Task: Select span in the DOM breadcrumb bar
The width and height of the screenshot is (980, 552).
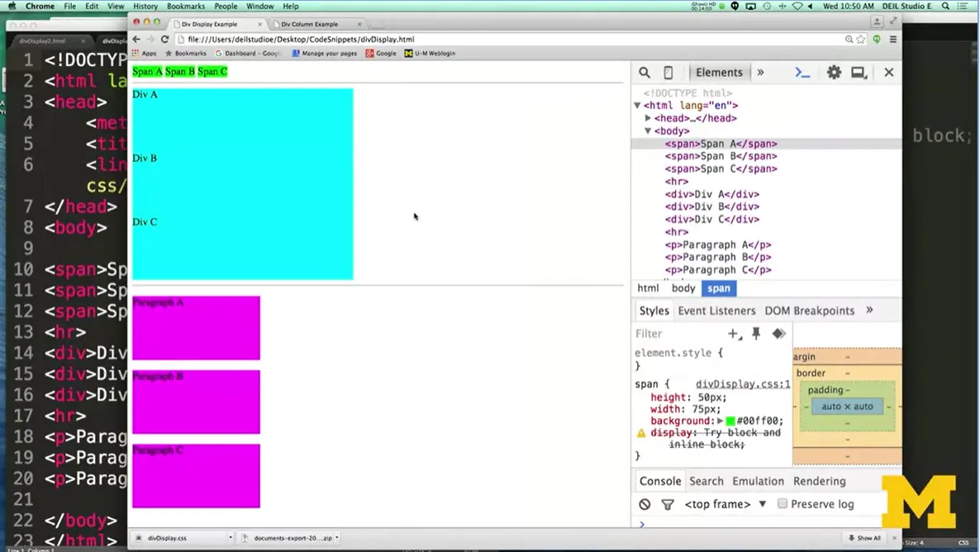Action: pos(718,288)
